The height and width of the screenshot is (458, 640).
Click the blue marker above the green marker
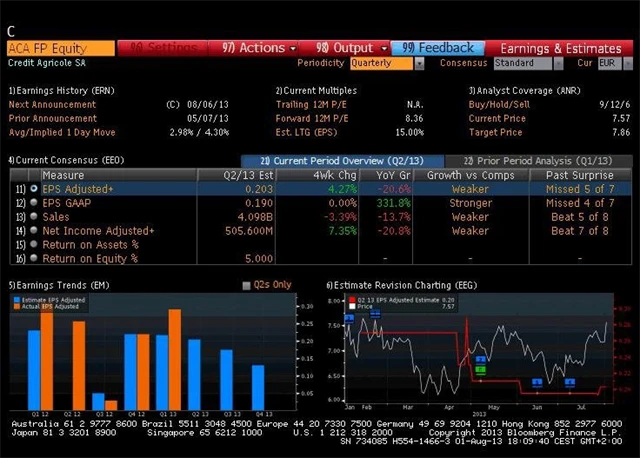coord(481,360)
